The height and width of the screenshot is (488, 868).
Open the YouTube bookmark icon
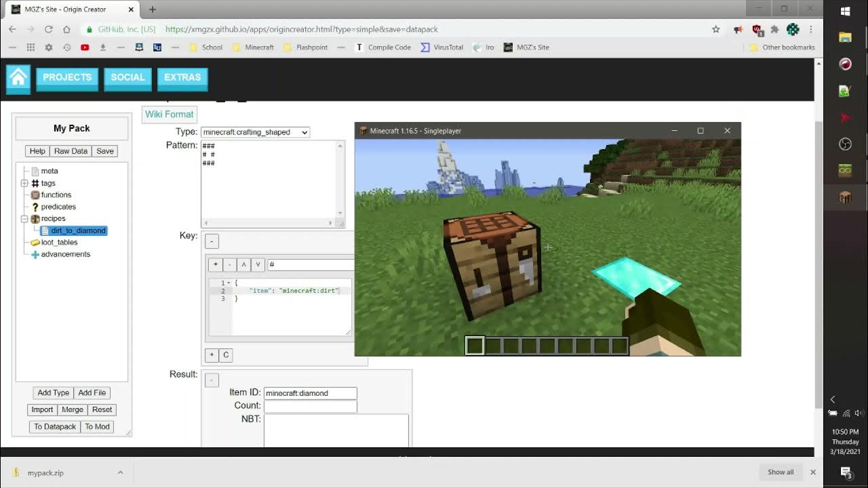pos(85,47)
